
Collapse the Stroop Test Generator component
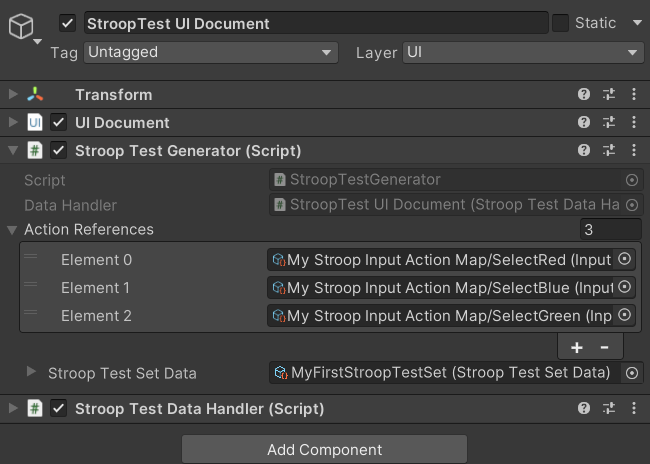point(13,150)
